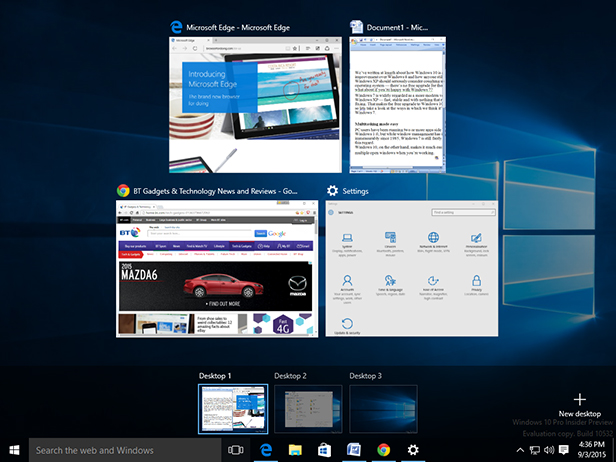Screen dimensions: 616x462
Task: Click the Search the web and Windows box
Action: pos(125,450)
